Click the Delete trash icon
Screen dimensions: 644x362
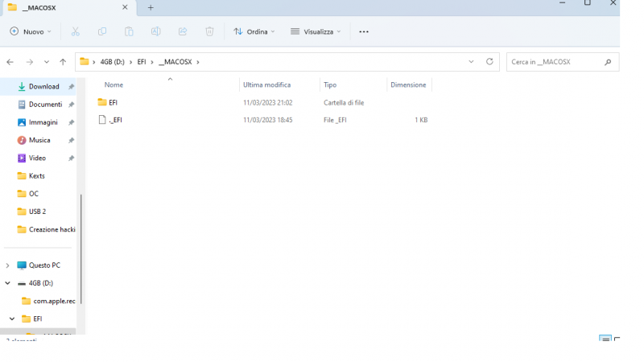pyautogui.click(x=209, y=31)
